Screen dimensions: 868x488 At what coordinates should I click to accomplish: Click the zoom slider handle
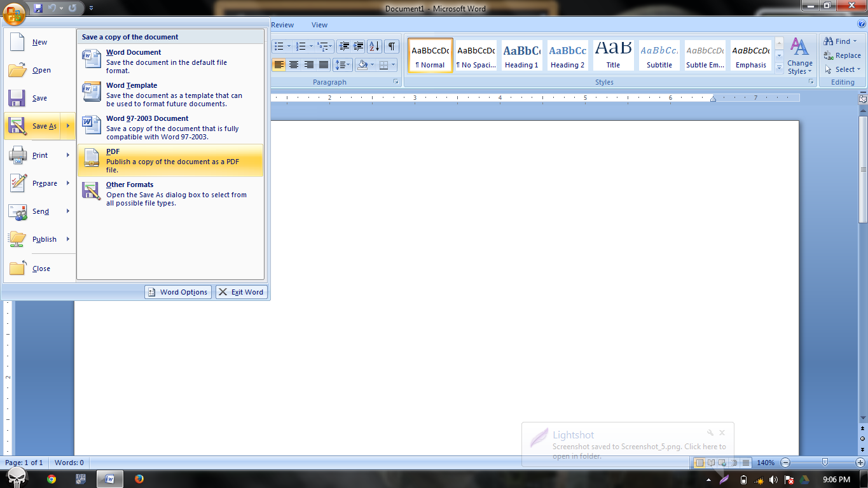pos(825,463)
